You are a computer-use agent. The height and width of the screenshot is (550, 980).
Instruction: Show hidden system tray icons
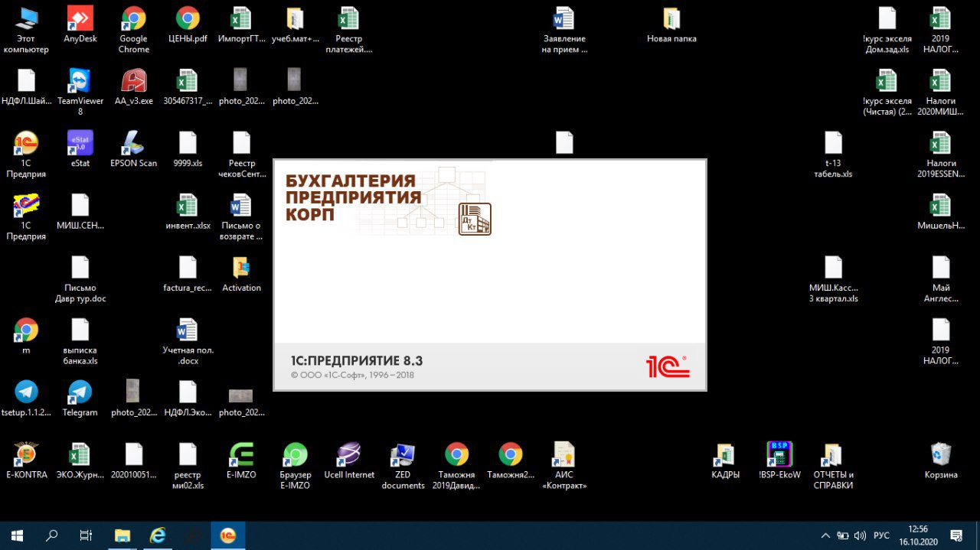pyautogui.click(x=825, y=535)
